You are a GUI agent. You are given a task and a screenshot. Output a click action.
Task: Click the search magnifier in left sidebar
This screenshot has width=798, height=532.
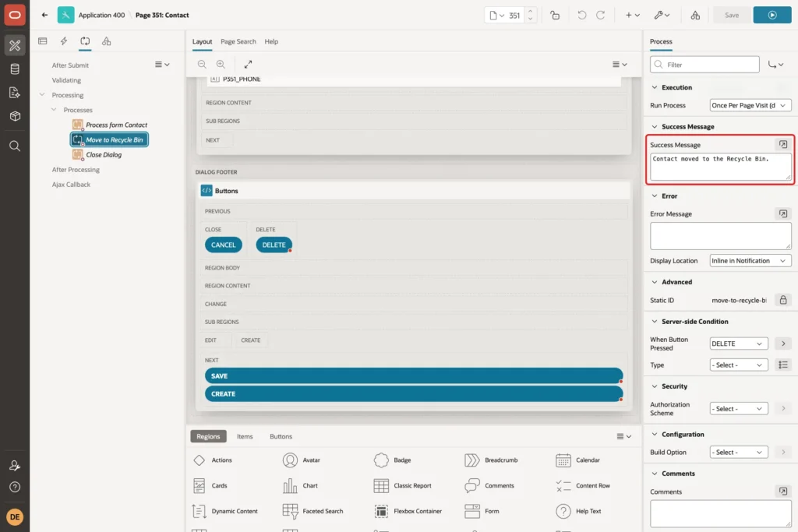(x=15, y=146)
